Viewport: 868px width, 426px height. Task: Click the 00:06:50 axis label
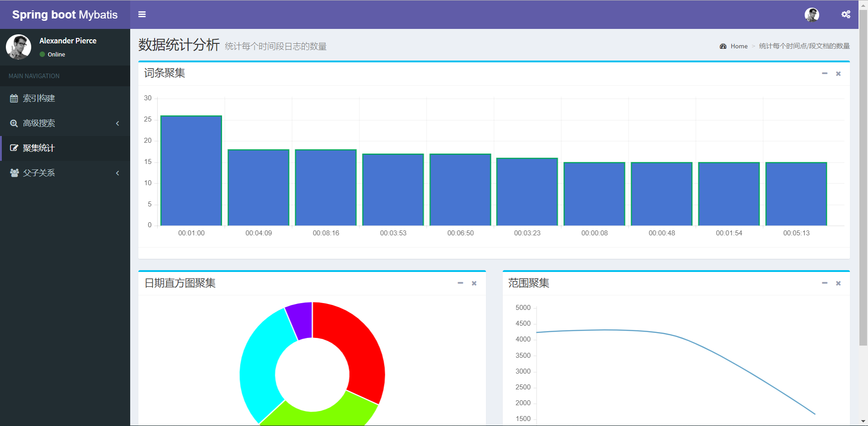click(460, 233)
